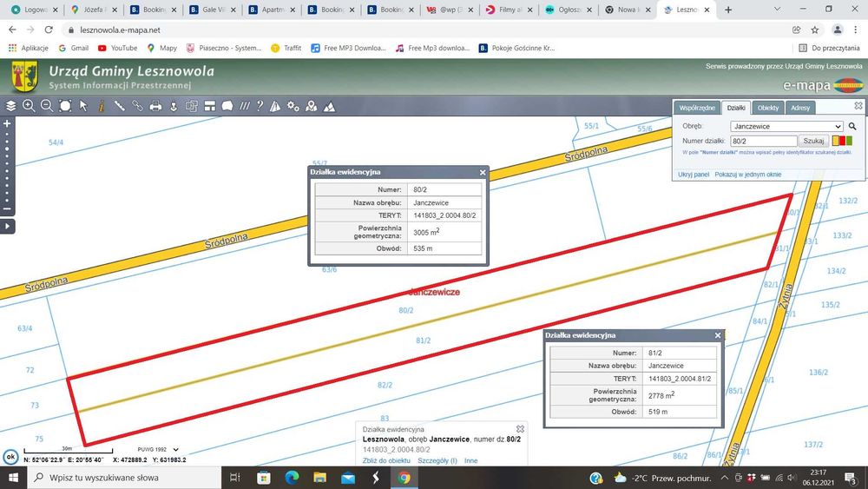
Task: Select the ruler measure tool
Action: pyautogui.click(x=119, y=106)
